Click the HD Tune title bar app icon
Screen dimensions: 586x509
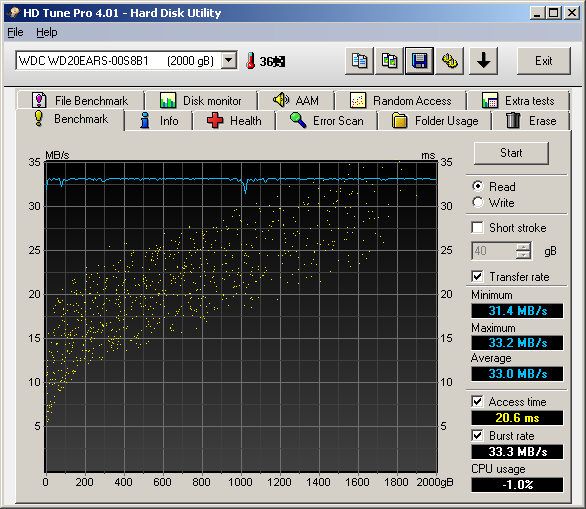click(x=13, y=13)
